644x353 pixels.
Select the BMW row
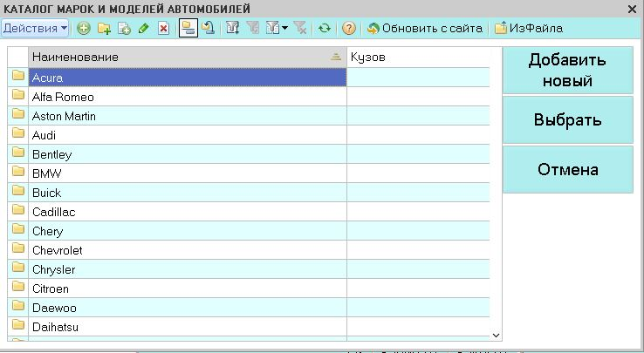tap(249, 173)
